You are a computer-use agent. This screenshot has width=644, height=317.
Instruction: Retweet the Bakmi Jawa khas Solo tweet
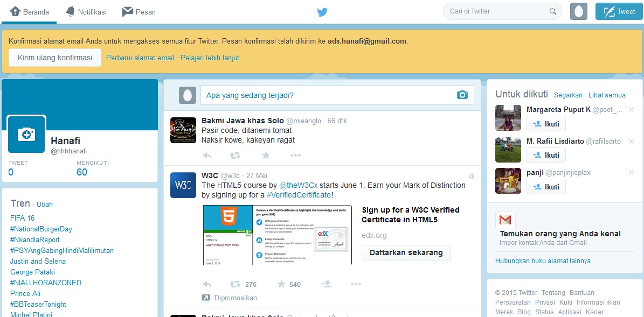point(235,156)
